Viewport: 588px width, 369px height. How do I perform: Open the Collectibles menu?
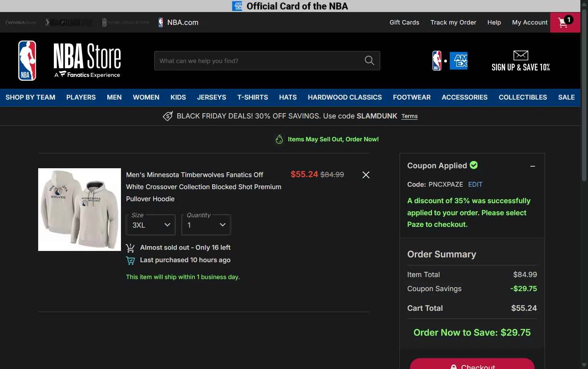[523, 97]
